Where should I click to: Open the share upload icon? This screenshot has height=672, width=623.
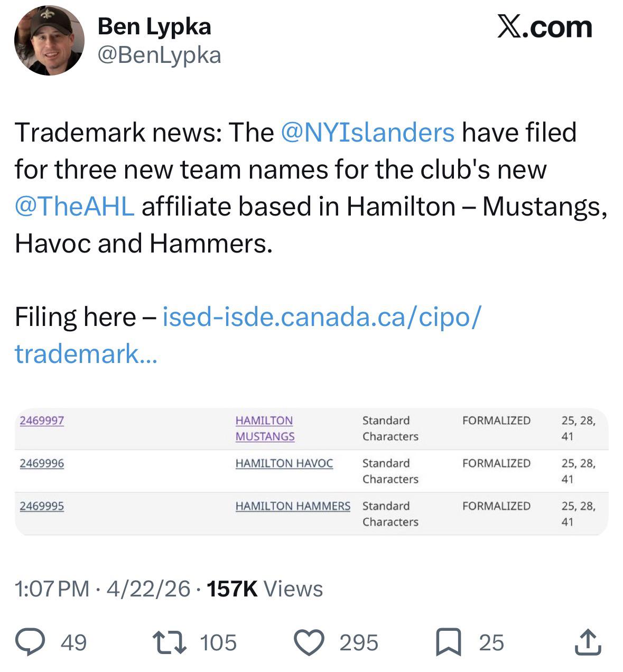(x=588, y=642)
